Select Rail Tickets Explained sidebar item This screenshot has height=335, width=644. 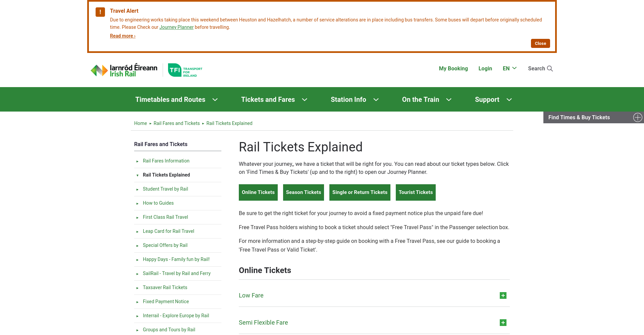(x=166, y=175)
